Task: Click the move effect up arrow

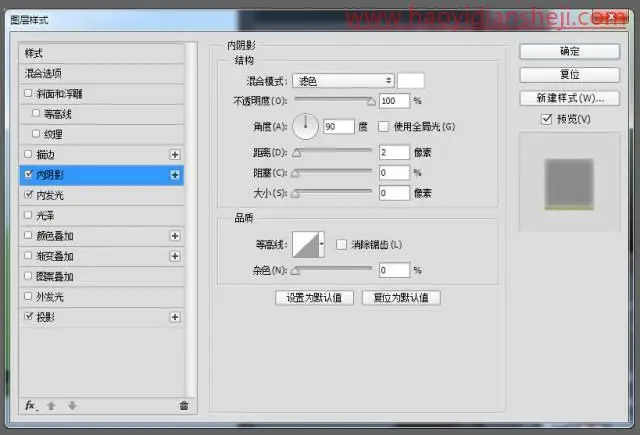Action: pyautogui.click(x=51, y=406)
